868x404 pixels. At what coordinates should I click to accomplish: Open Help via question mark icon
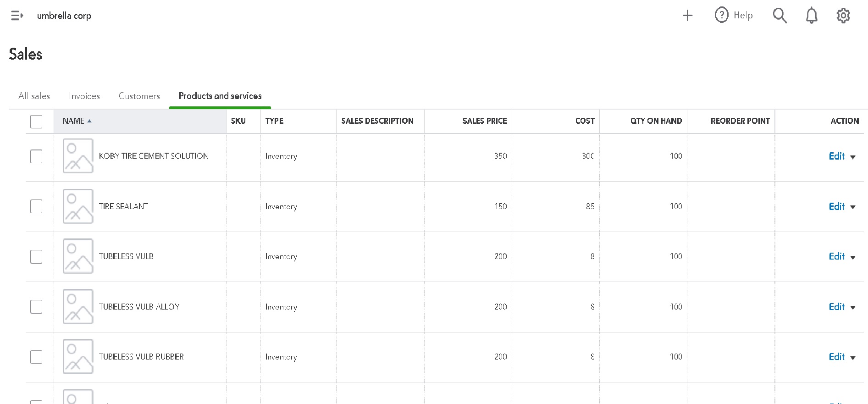point(722,15)
